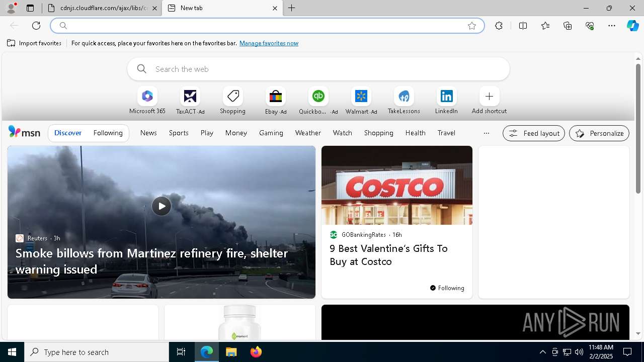Open the Money category
The width and height of the screenshot is (644, 362).
coord(236,133)
